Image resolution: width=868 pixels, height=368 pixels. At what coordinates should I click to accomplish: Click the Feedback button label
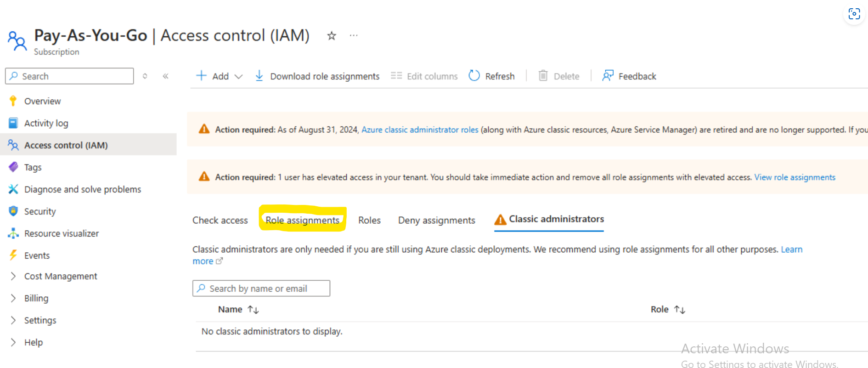click(637, 76)
